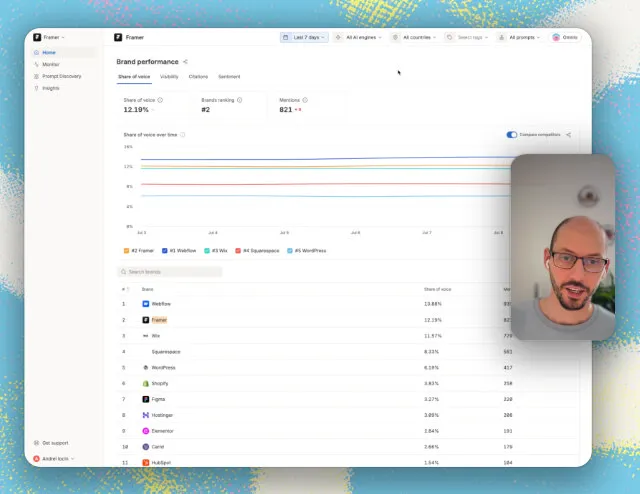Click share icon next to Compare competitors
The image size is (640, 494).
pos(568,135)
